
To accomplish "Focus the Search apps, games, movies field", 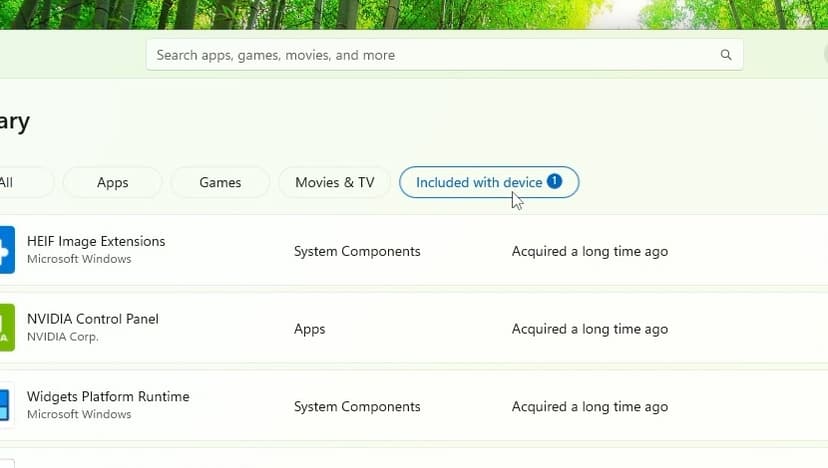I will click(x=430, y=55).
